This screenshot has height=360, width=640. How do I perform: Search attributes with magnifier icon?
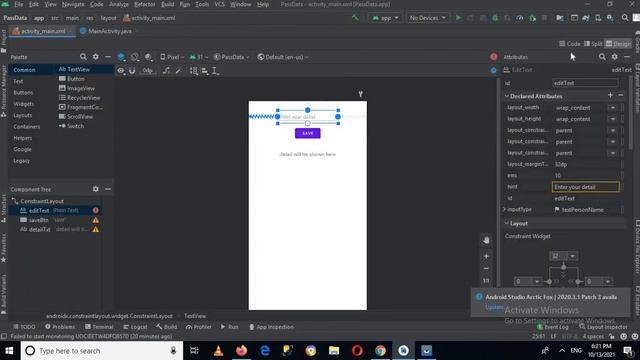tap(602, 57)
